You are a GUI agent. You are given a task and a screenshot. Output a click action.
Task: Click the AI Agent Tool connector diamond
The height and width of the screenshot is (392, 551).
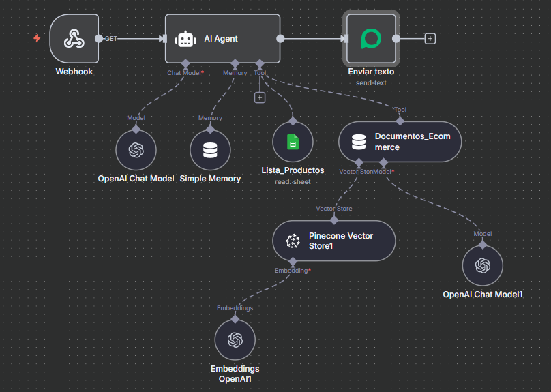pos(260,63)
